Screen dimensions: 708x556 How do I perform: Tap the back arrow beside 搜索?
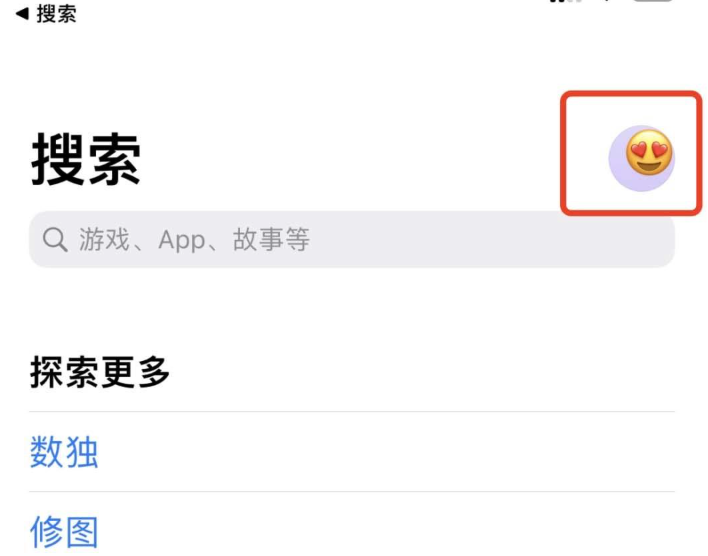[x=22, y=14]
